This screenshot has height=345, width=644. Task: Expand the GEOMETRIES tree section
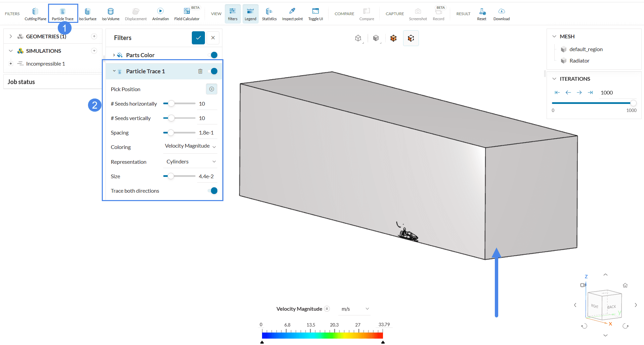[x=11, y=36]
